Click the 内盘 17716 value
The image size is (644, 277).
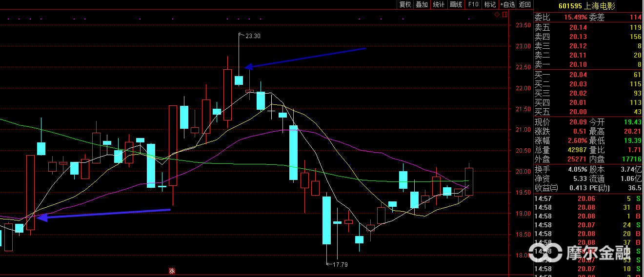[x=632, y=159]
